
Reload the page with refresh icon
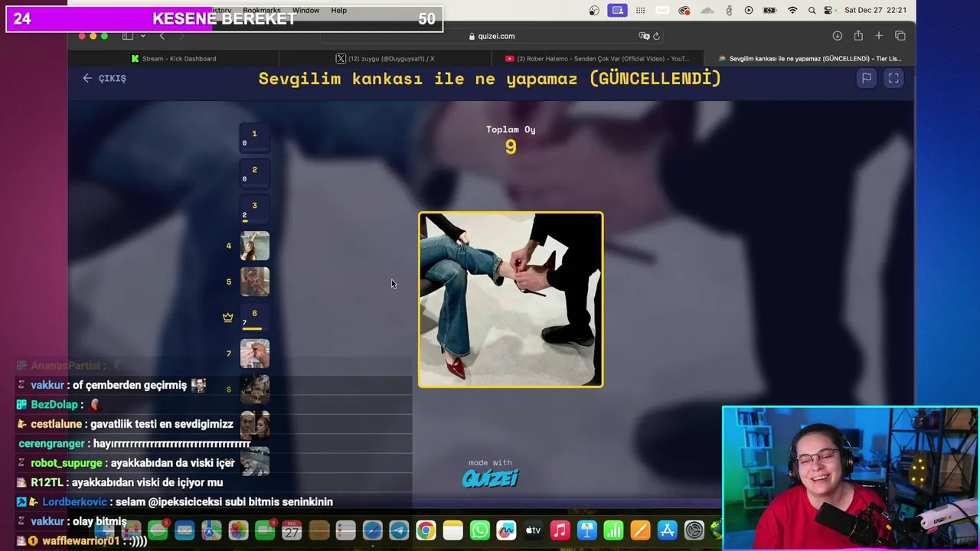(656, 36)
